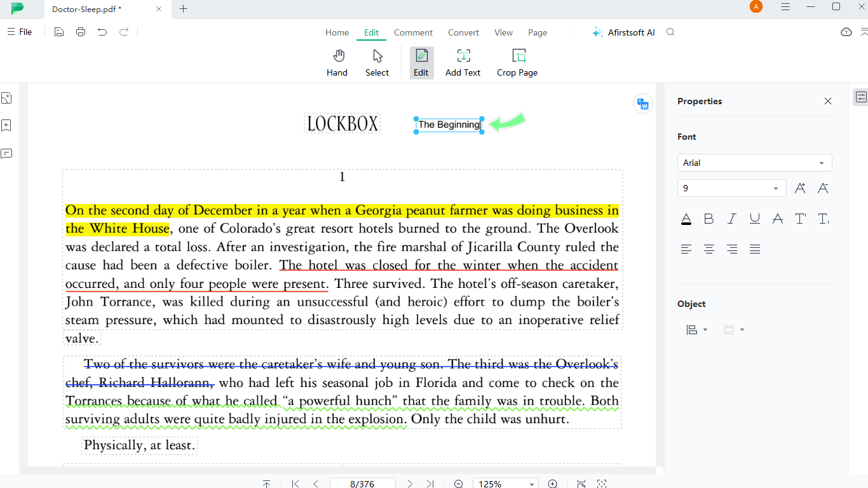This screenshot has width=868, height=488.
Task: Open the object distribute dropdown
Action: (x=733, y=330)
